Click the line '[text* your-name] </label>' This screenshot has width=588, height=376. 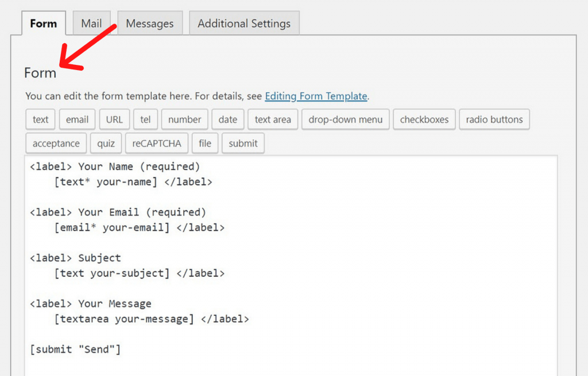pos(133,182)
